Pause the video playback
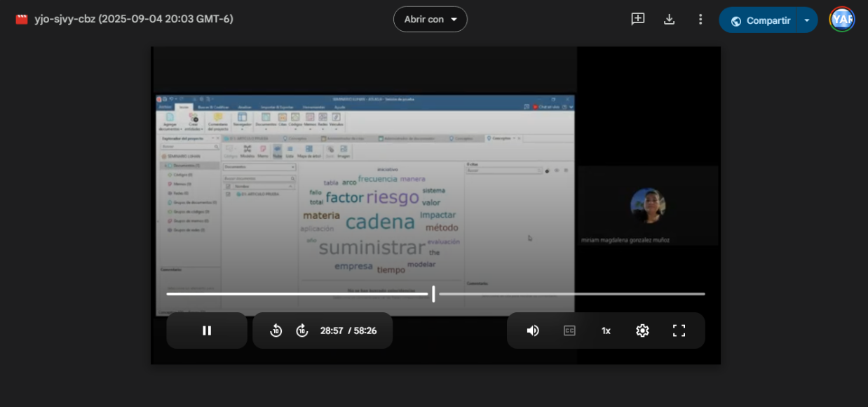The height and width of the screenshot is (407, 868). pos(207,331)
